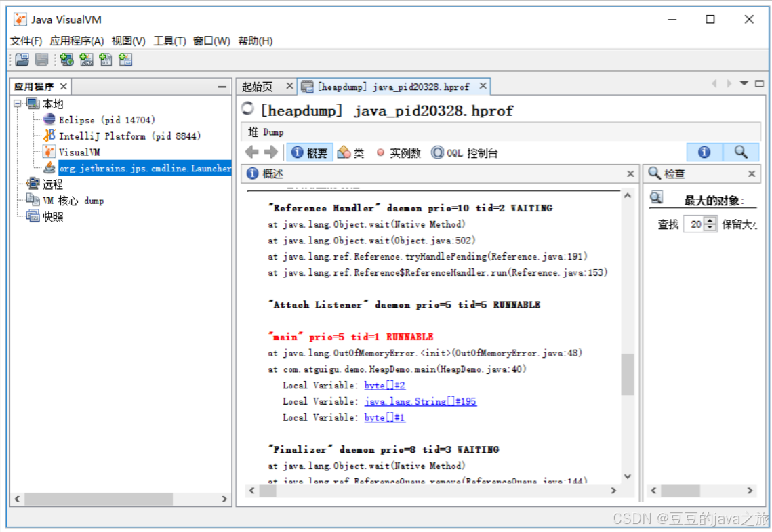Click the Add VM coredump toolbar icon
This screenshot has height=532, width=772.
(105, 60)
